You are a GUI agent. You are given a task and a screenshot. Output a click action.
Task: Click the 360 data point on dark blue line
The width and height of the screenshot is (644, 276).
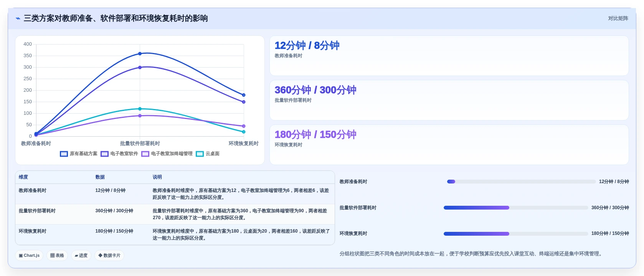[x=140, y=54]
